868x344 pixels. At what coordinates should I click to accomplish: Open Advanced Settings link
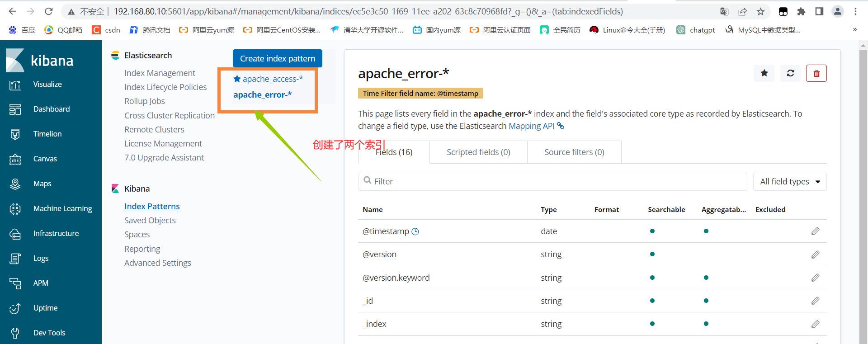(x=158, y=263)
